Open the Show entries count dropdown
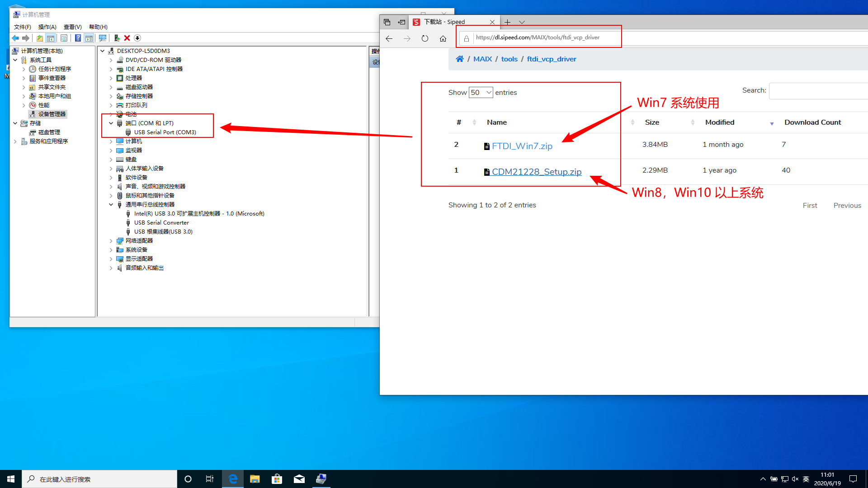The width and height of the screenshot is (868, 488). point(481,93)
